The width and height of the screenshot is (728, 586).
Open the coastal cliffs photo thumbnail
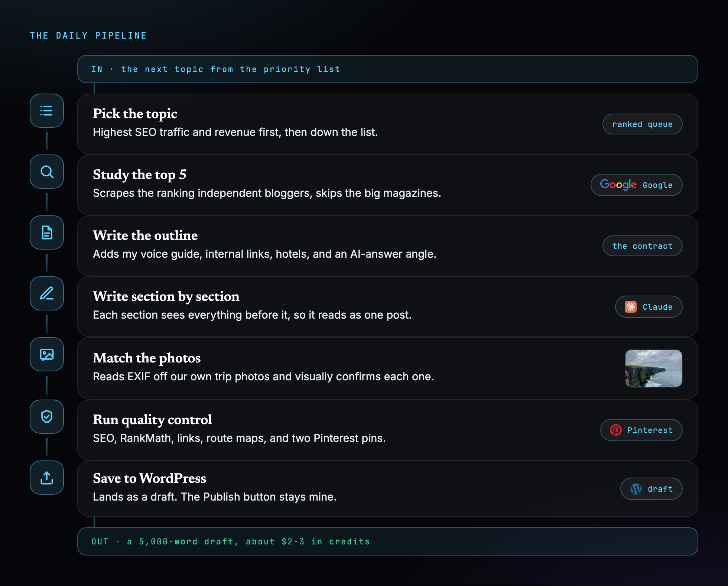point(654,368)
